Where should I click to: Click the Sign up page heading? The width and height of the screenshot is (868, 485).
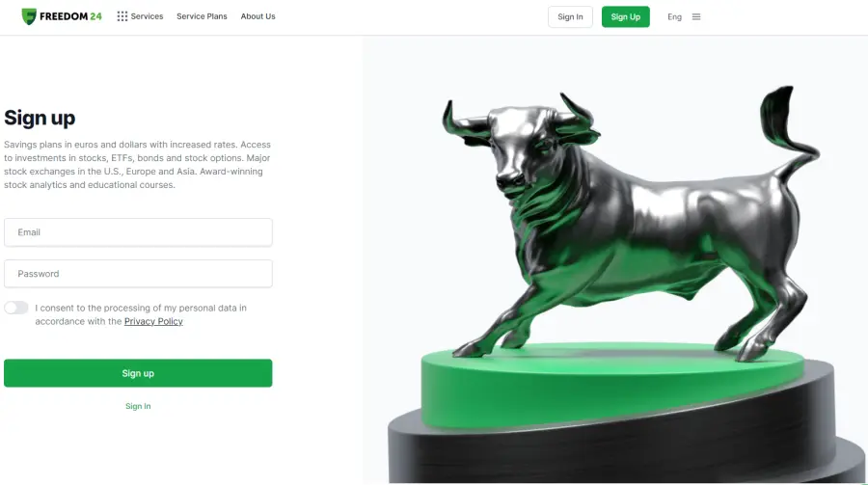click(x=40, y=118)
